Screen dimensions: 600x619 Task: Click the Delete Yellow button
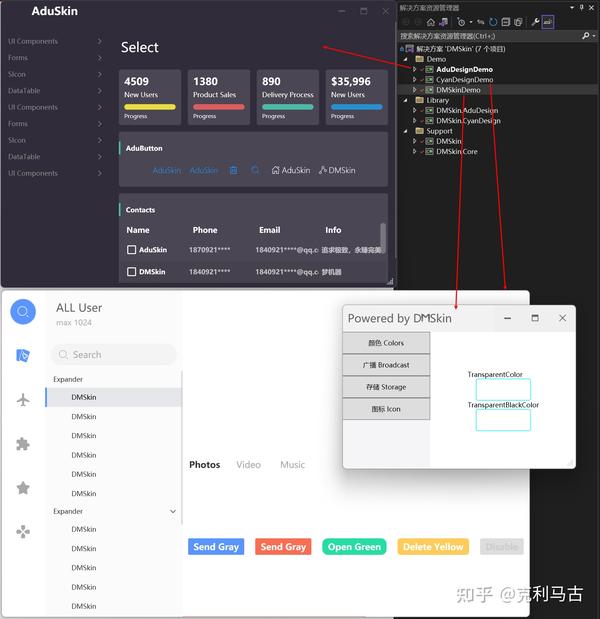point(433,547)
